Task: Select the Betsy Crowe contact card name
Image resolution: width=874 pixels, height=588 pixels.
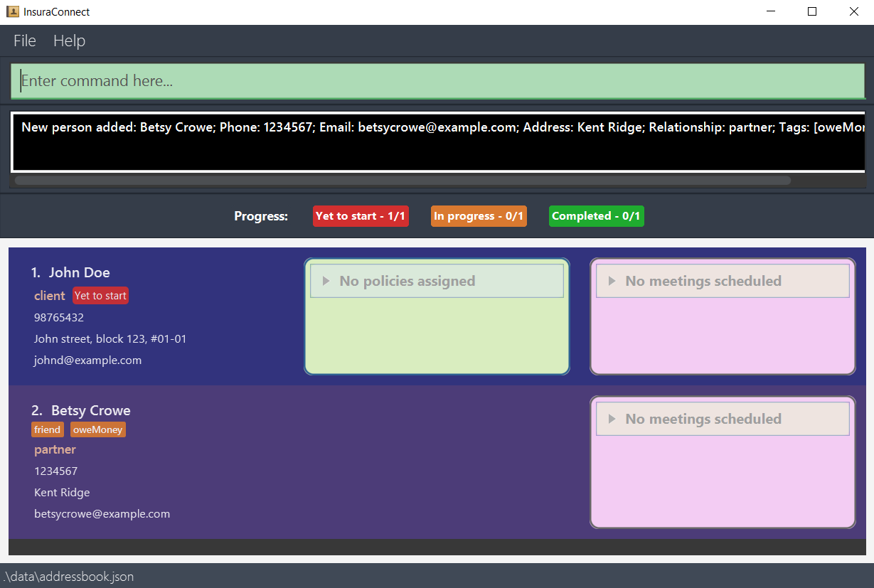Action: (x=90, y=410)
